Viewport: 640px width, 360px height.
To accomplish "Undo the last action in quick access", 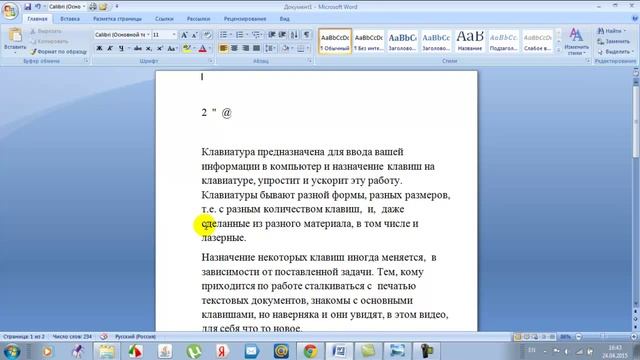I will (38, 7).
